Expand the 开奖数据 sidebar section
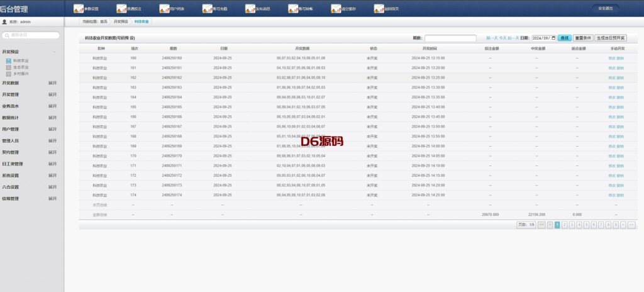 (53, 83)
